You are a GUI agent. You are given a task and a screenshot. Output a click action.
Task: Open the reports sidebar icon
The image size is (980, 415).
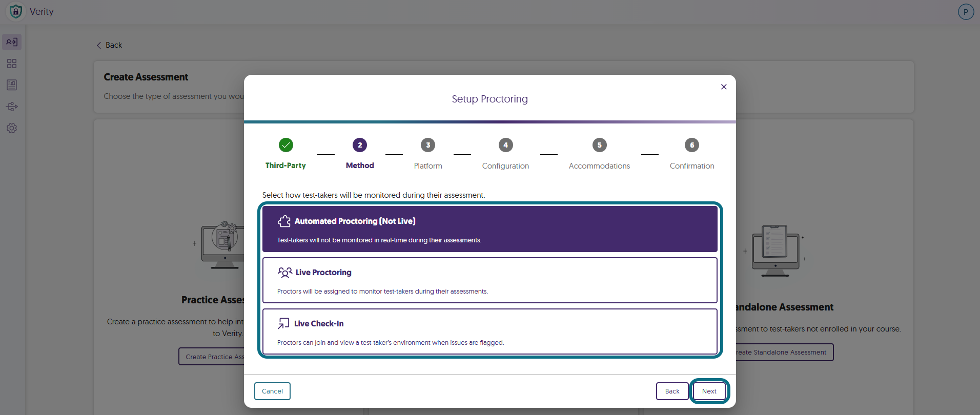tap(12, 85)
